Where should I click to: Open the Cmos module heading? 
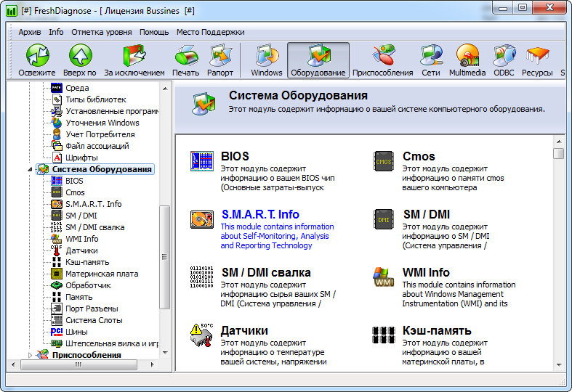tap(419, 156)
